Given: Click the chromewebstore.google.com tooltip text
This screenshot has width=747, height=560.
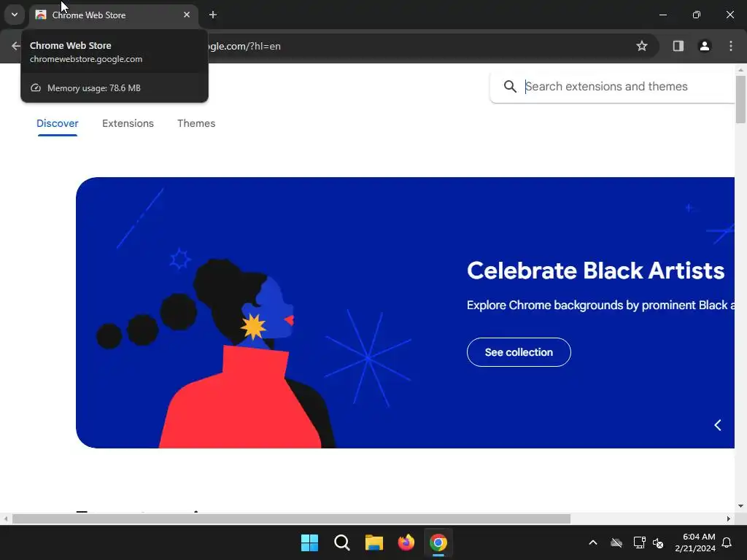Looking at the screenshot, I should pos(86,59).
